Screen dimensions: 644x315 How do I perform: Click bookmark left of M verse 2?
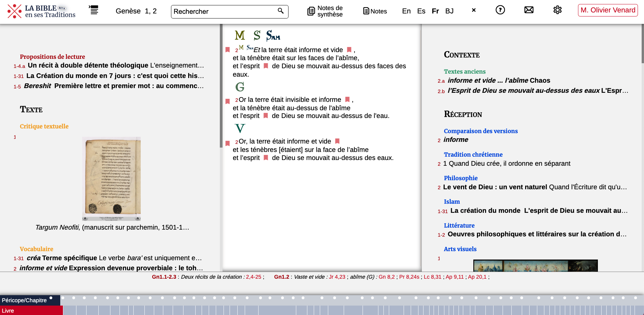pyautogui.click(x=228, y=50)
